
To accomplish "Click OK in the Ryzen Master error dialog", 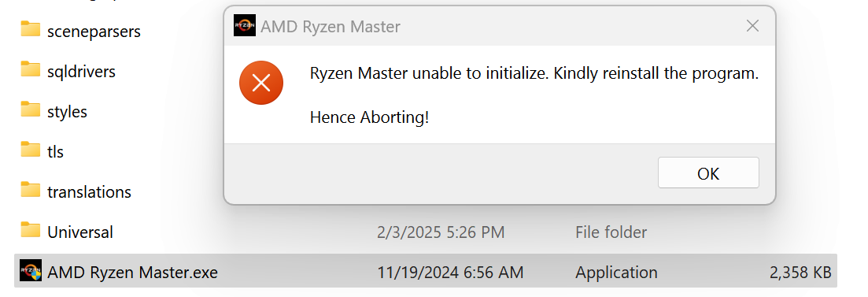I will (708, 173).
